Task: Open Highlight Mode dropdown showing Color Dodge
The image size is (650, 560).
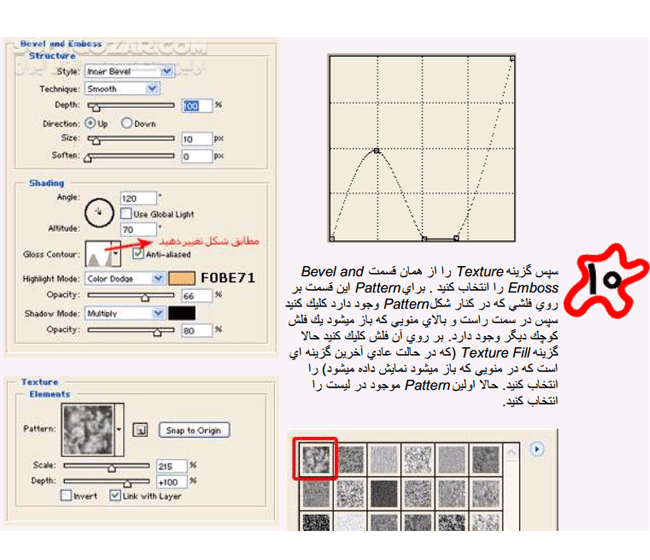Action: pyautogui.click(x=124, y=278)
